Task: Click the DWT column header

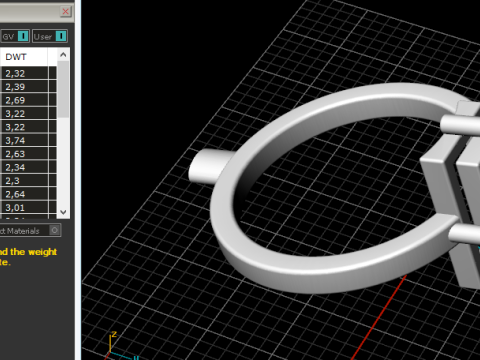Action: tap(24, 57)
